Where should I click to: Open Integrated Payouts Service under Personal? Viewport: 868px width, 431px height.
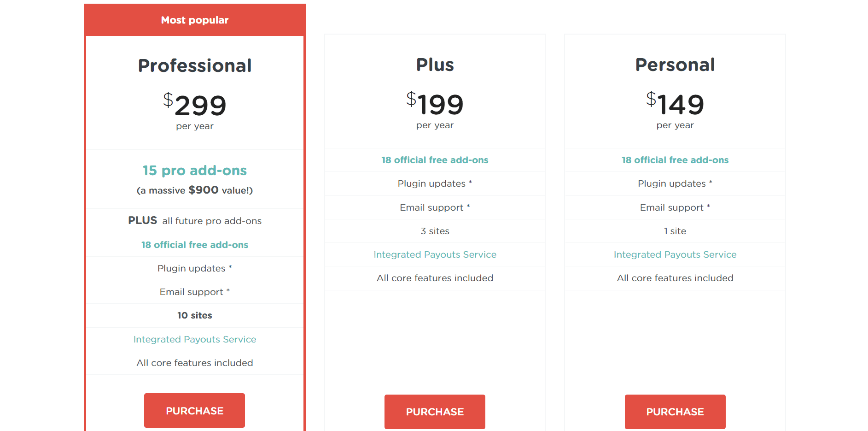point(675,254)
